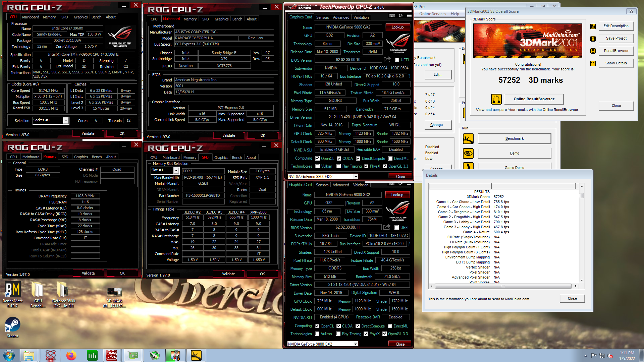
Task: Open the BenchMate 0.10.7 desktop icon
Action: point(13,295)
